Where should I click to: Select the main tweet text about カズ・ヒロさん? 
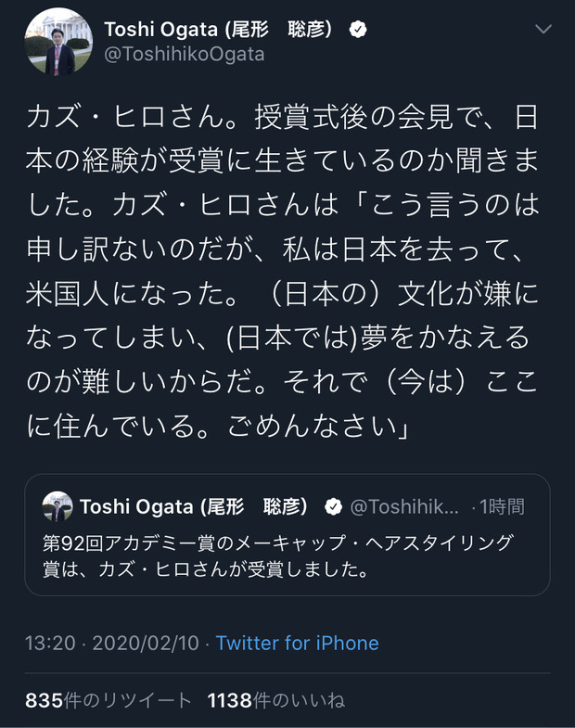[x=283, y=271]
